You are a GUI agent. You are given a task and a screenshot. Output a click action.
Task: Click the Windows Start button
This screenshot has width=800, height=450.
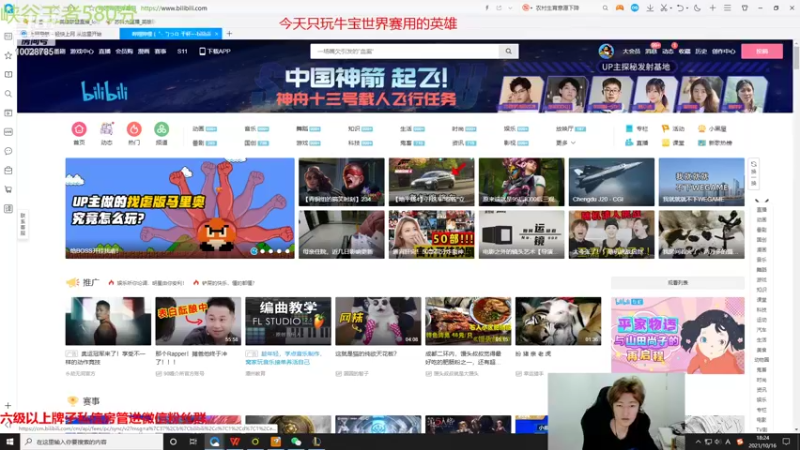point(10,442)
